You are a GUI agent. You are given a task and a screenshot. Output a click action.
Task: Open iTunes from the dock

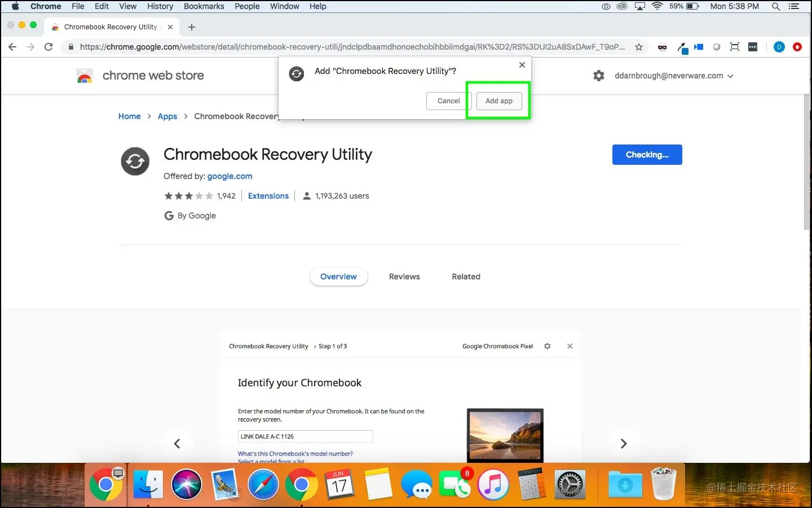tap(493, 485)
